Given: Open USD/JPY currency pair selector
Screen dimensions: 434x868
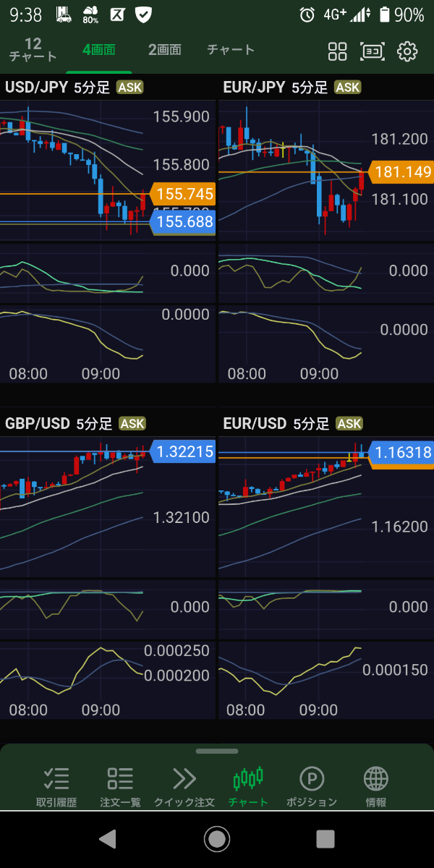Looking at the screenshot, I should point(36,88).
